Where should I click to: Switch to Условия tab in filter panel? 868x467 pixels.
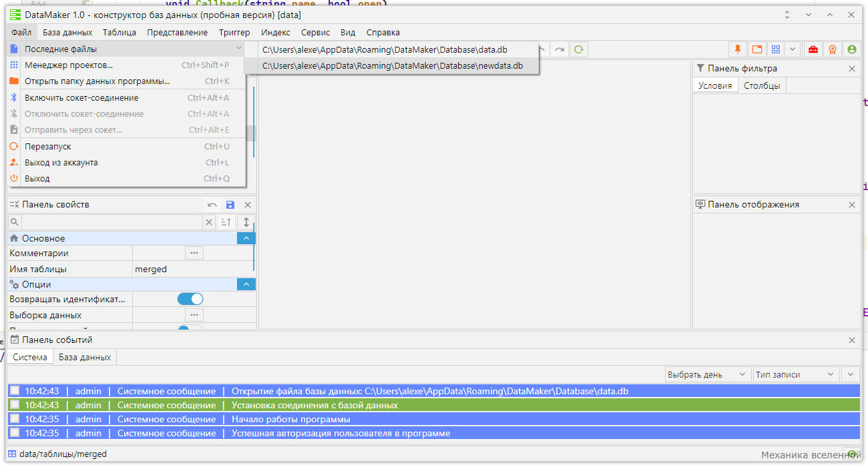pyautogui.click(x=715, y=85)
